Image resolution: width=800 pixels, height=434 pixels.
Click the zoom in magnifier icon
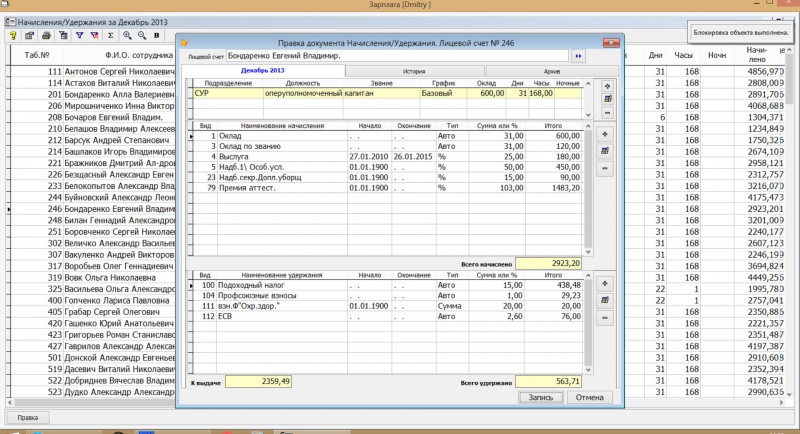point(127,35)
